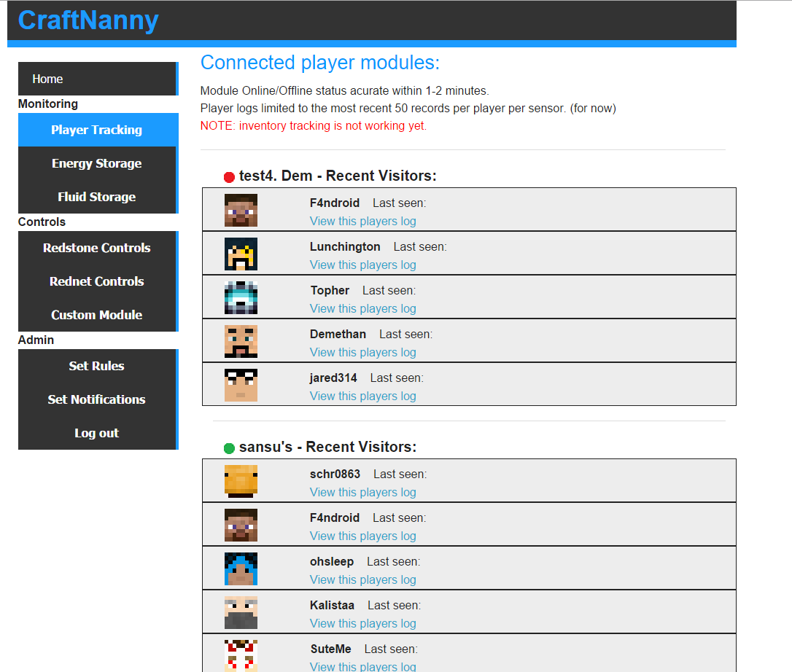View schr0863's player log

pos(362,492)
